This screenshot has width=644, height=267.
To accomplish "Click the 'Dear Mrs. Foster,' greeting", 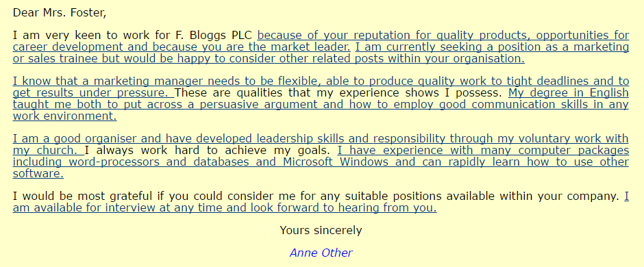I will tap(60, 13).
